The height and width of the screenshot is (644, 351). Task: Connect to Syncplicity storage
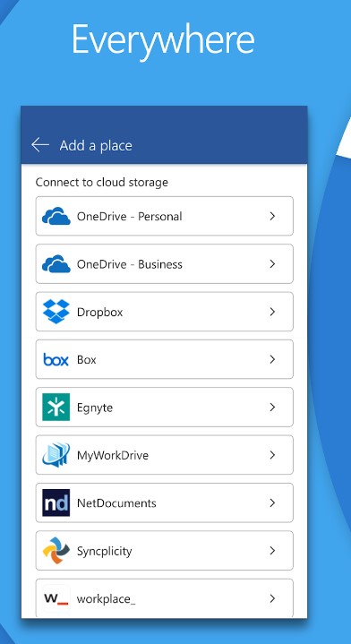pos(164,550)
